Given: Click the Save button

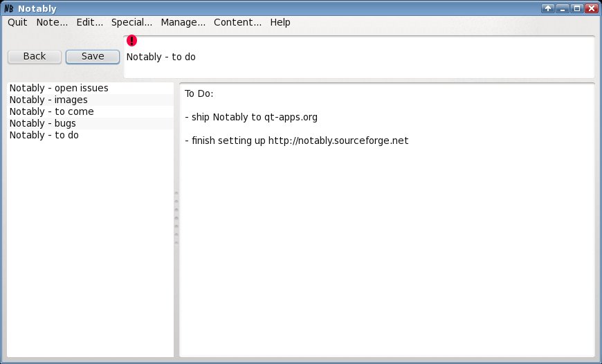Looking at the screenshot, I should [x=93, y=57].
